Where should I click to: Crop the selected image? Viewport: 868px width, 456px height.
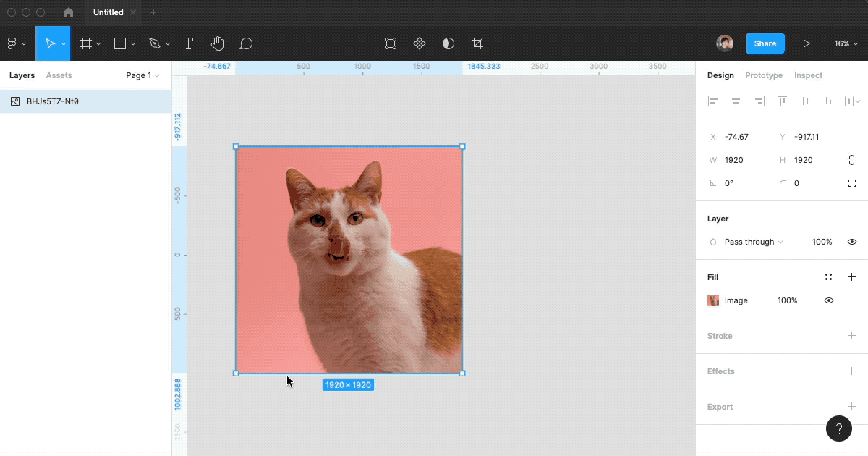point(477,43)
